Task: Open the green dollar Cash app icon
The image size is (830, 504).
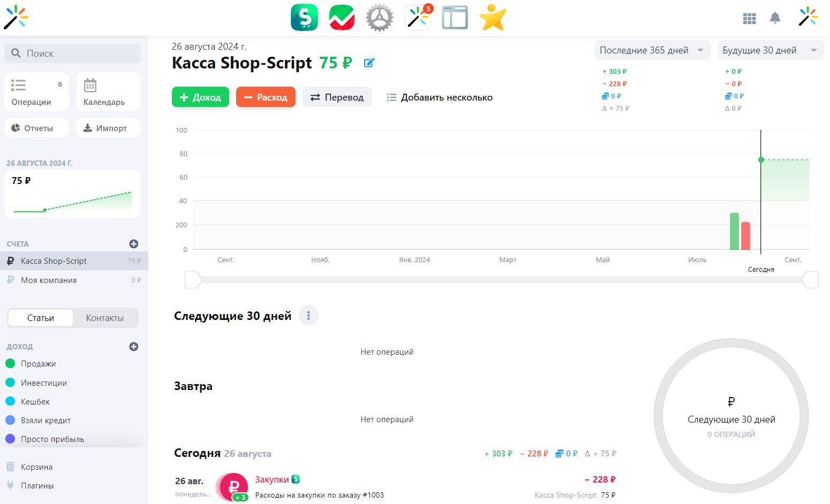Action: point(304,17)
